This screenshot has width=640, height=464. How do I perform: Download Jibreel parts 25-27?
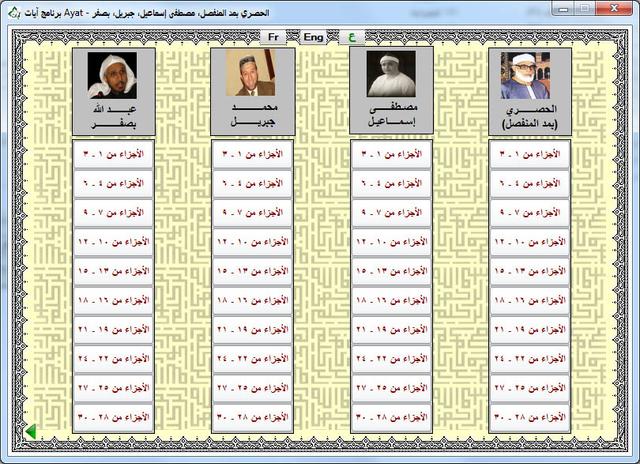click(253, 388)
